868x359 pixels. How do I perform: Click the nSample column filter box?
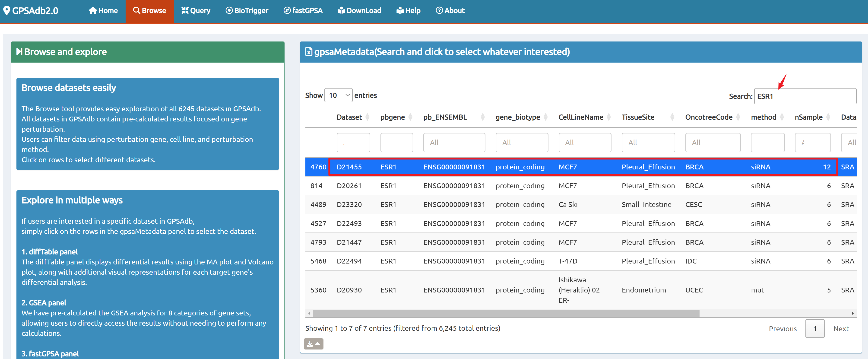click(x=813, y=143)
